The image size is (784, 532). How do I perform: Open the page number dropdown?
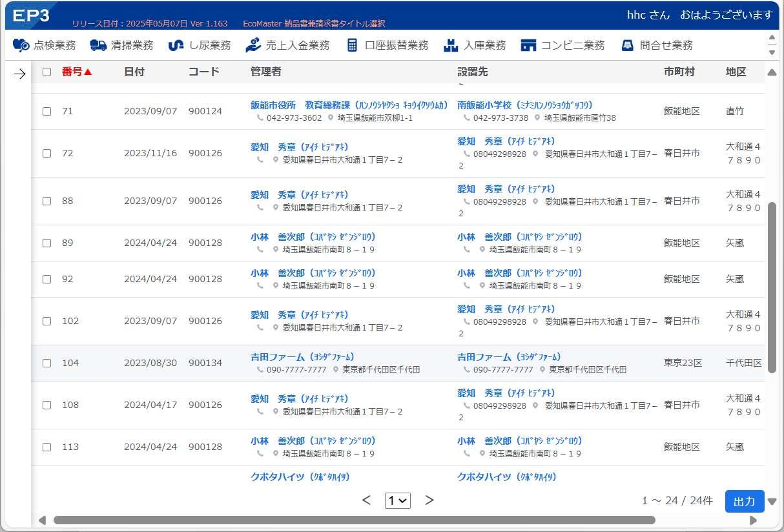tap(398, 500)
